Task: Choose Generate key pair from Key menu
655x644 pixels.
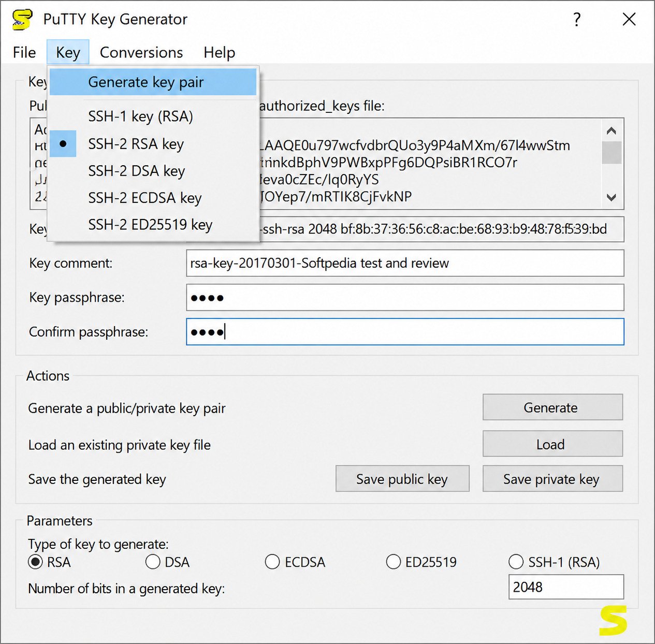Action: click(x=153, y=82)
